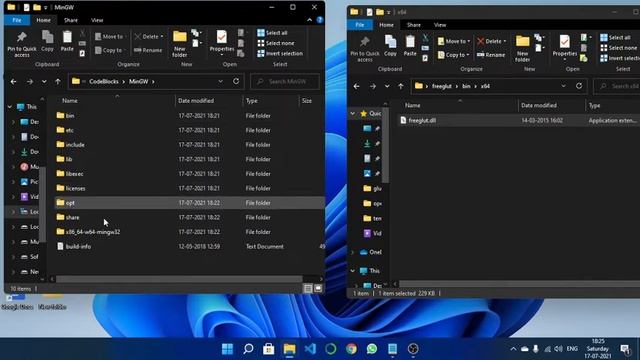640x360 pixels.
Task: Sort by Date modified in MinGW window
Action: coord(196,100)
